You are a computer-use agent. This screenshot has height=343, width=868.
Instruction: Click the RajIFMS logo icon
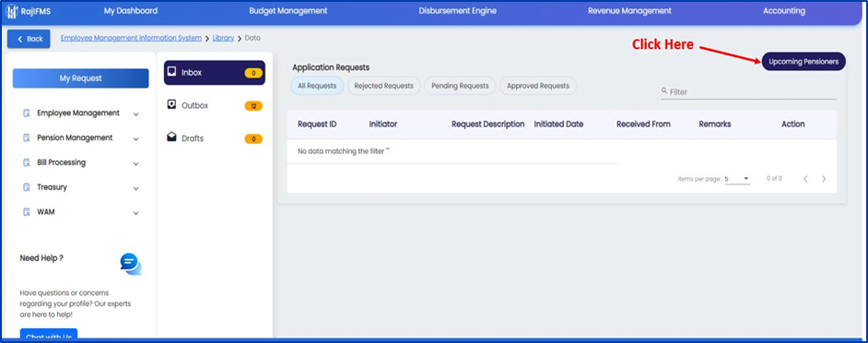tap(11, 11)
